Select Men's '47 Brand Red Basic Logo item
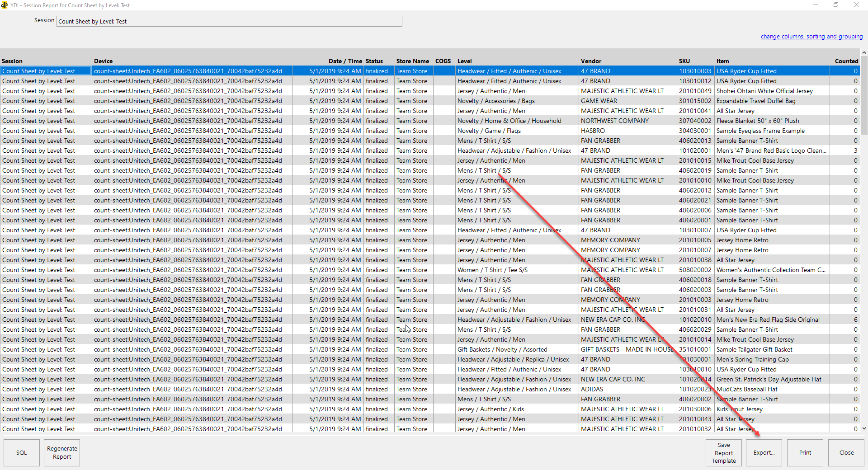868x470 pixels. 771,150
